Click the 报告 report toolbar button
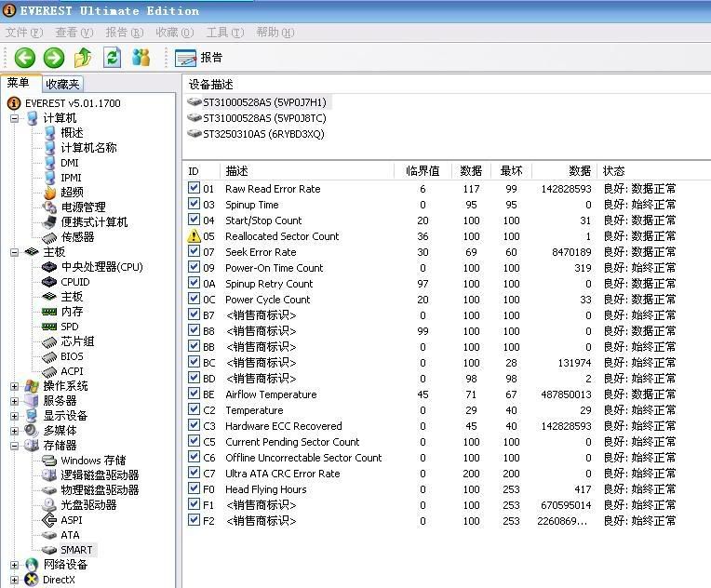Viewport: 711px width, 588px height. coord(199,58)
